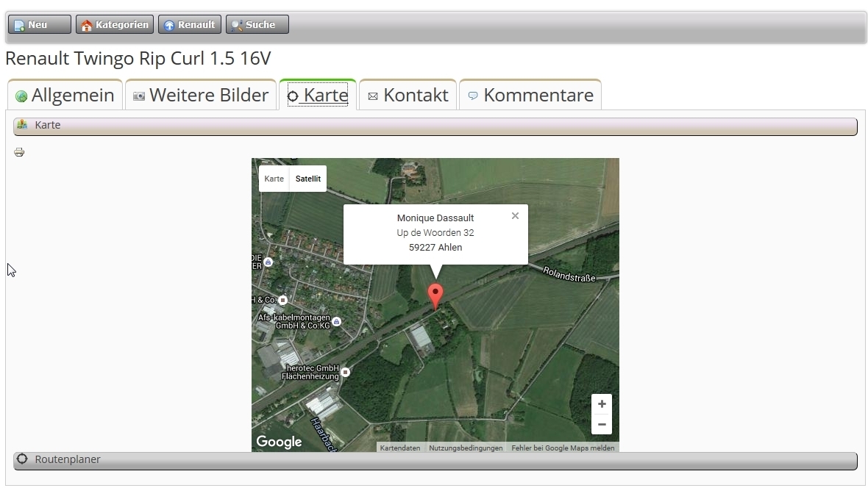View the Kommentare tab

[x=530, y=95]
